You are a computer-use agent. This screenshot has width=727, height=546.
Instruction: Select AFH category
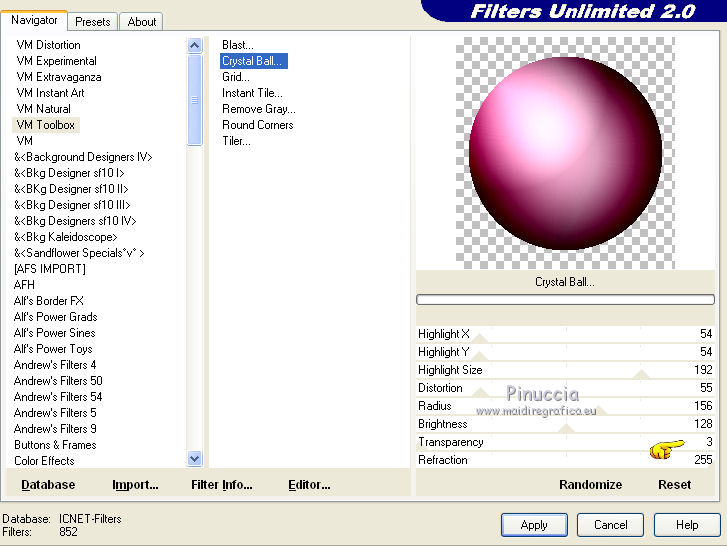(x=24, y=285)
